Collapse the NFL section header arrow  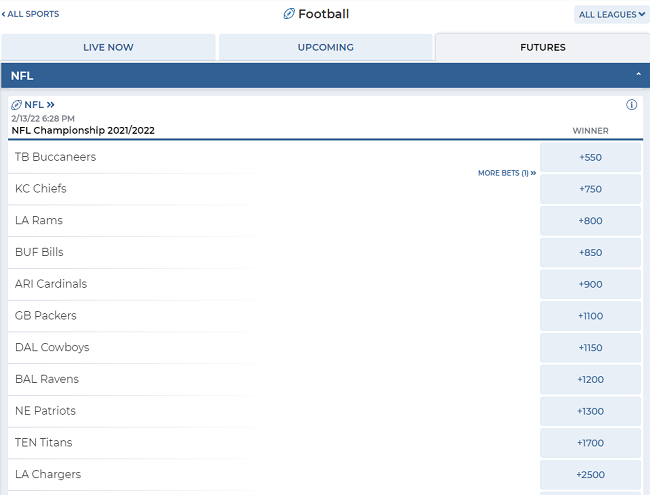[638, 74]
